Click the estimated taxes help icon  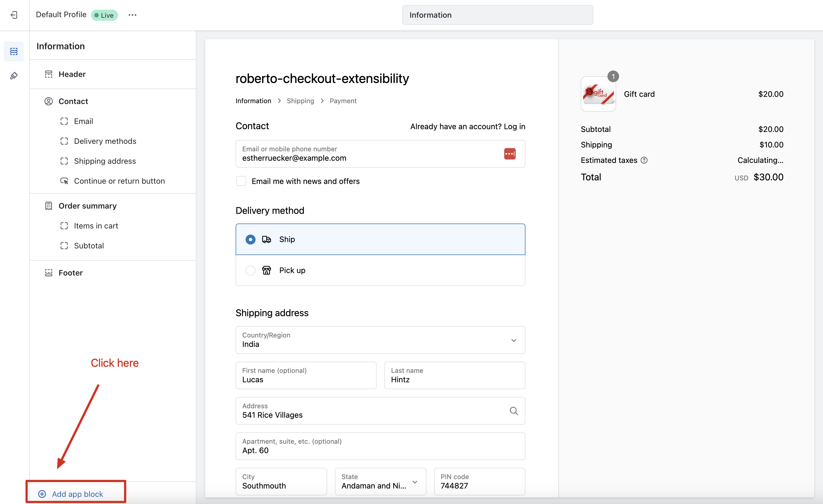(x=644, y=160)
